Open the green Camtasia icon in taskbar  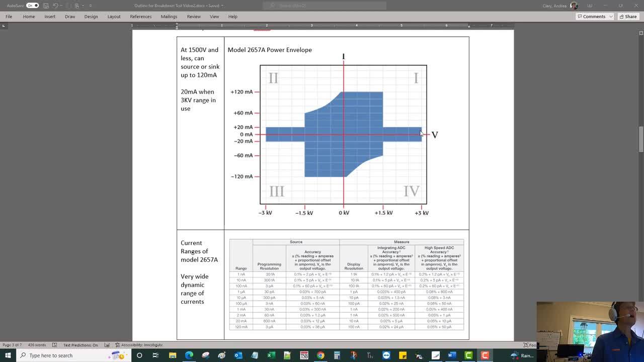(468, 355)
